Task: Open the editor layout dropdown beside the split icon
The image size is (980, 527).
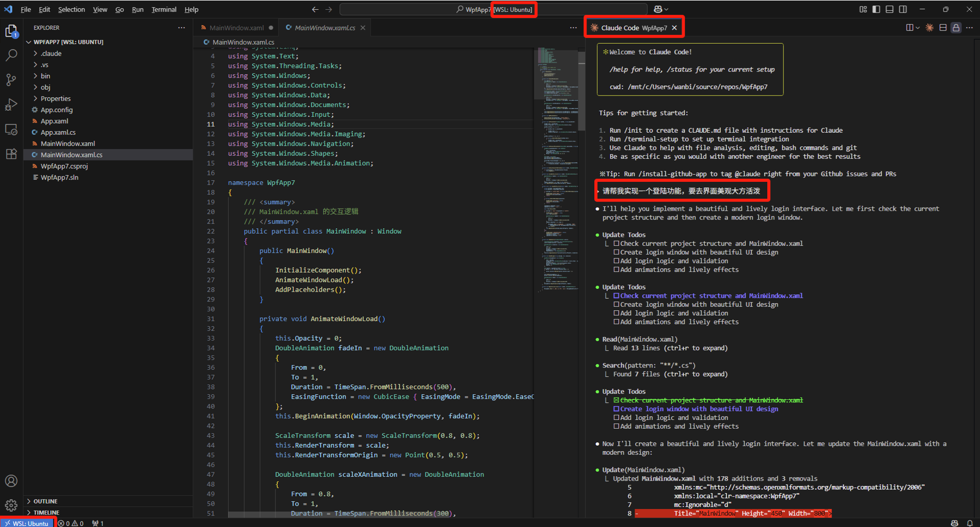Action: [917, 27]
